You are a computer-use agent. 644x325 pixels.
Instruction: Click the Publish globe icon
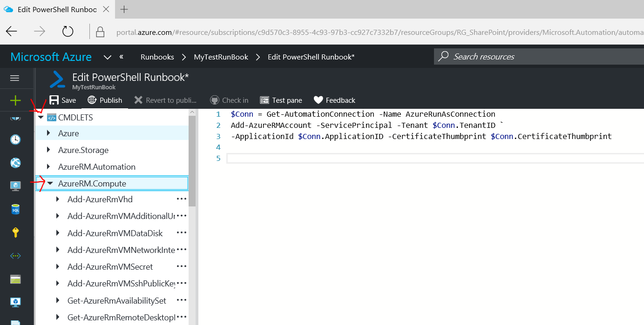point(92,100)
